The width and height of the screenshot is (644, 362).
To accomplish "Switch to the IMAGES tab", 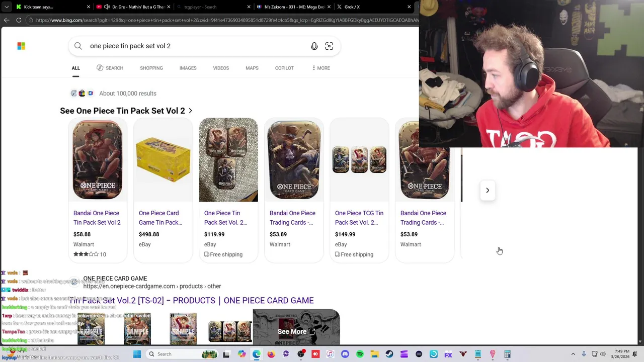I will 188,68.
